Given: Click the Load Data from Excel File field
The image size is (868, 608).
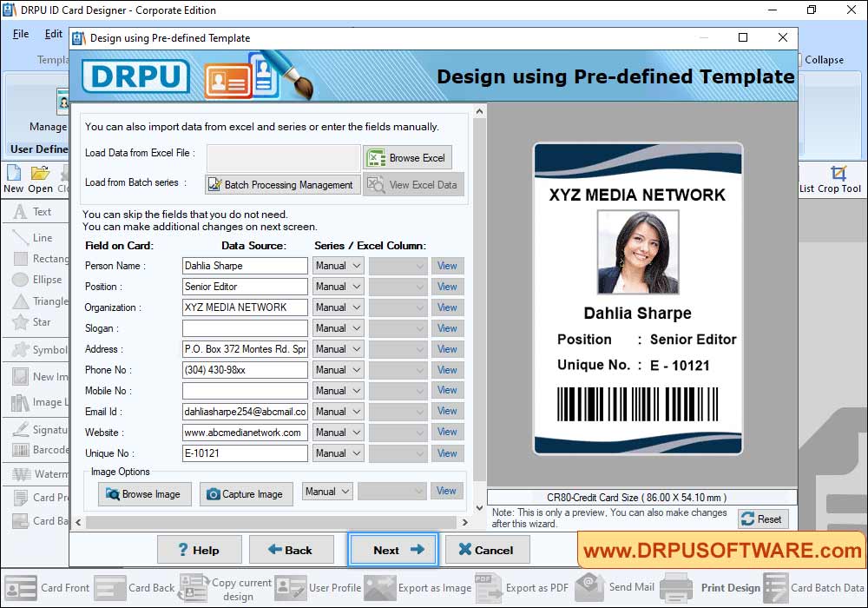Looking at the screenshot, I should pos(284,158).
